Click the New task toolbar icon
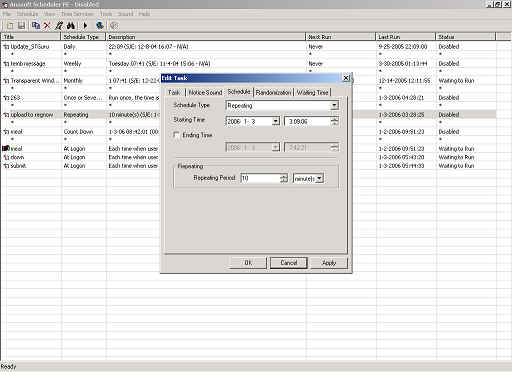512x372 pixels. 10,25
